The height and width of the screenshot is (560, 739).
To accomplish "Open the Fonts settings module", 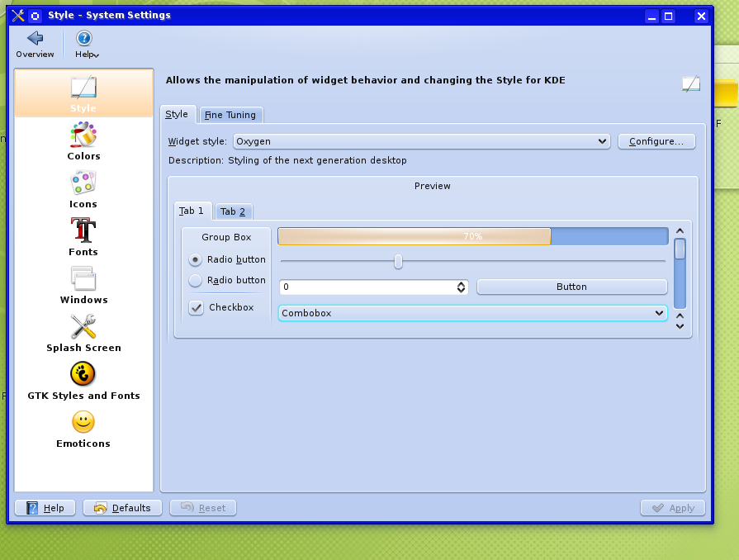I will click(x=83, y=237).
